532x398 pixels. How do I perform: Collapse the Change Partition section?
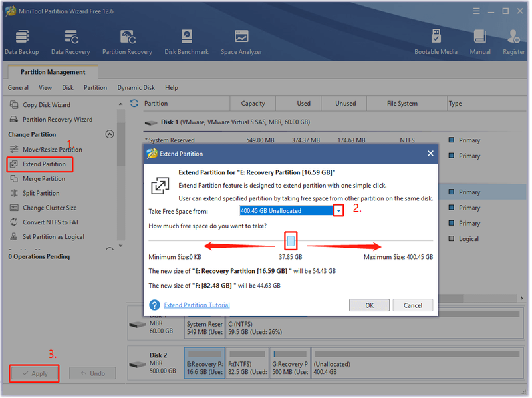click(110, 134)
